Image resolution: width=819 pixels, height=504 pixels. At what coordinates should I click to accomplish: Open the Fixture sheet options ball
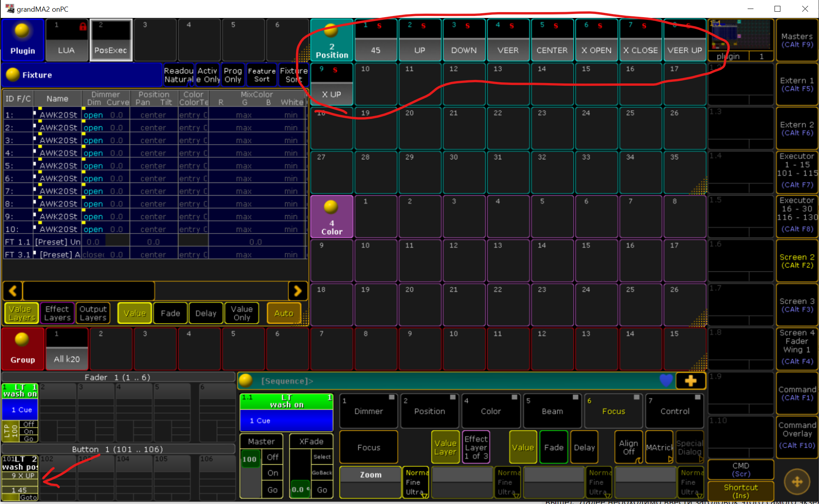click(13, 74)
